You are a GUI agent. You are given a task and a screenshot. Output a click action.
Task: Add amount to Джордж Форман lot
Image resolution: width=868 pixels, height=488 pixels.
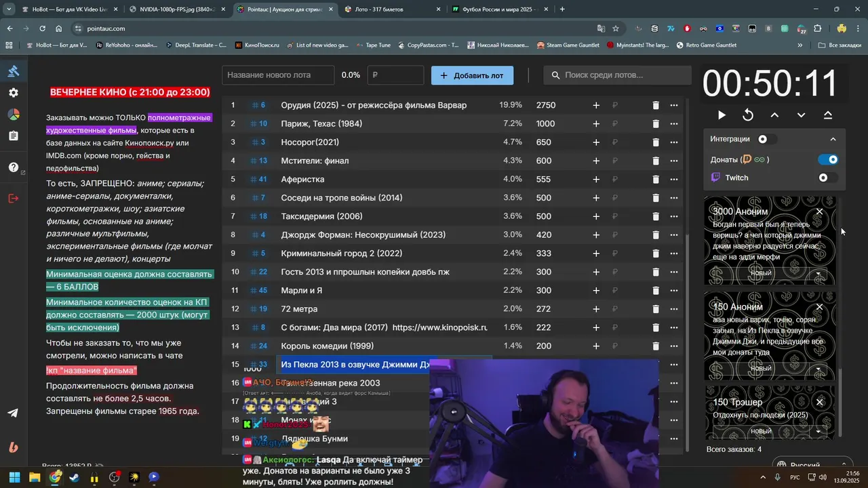(x=596, y=235)
